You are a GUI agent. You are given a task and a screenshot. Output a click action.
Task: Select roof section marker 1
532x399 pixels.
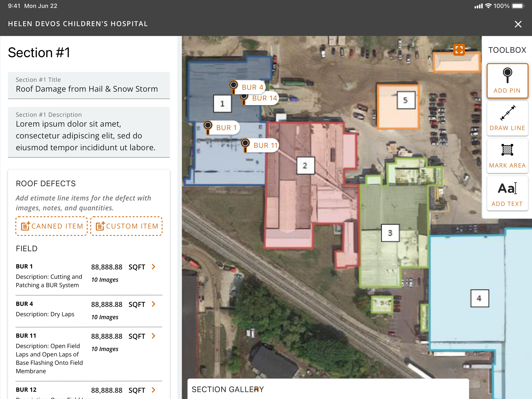coord(222,104)
